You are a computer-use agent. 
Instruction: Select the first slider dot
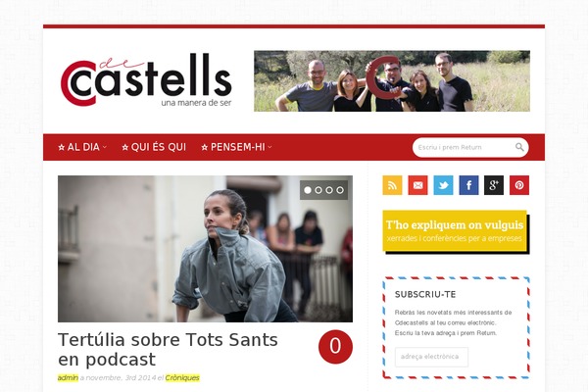point(308,190)
